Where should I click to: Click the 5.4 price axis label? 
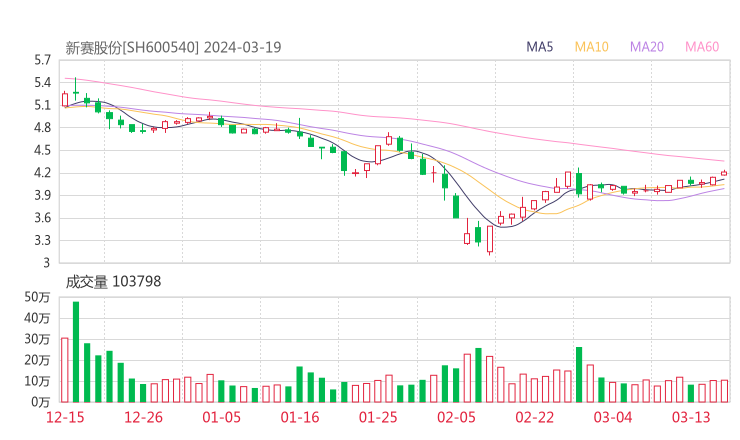[x=42, y=83]
